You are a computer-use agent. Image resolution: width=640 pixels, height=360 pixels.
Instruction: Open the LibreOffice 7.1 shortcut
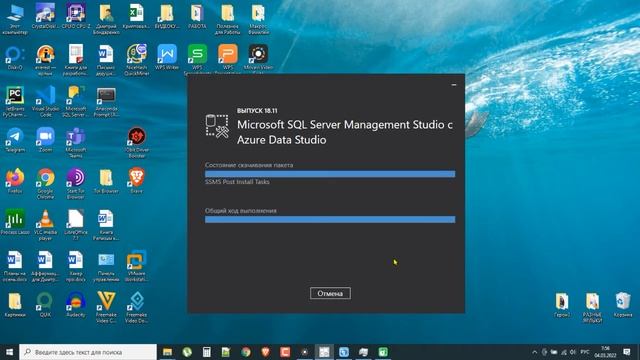pyautogui.click(x=76, y=225)
